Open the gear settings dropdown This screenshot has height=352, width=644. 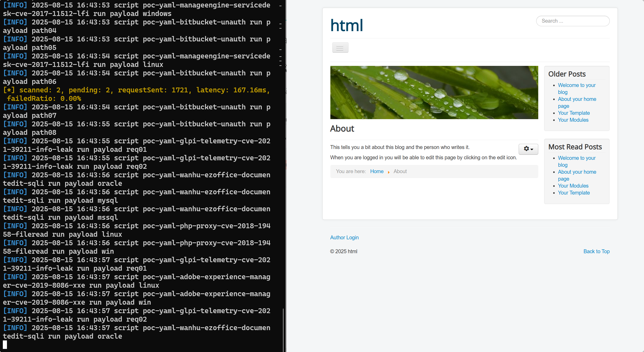click(x=528, y=149)
